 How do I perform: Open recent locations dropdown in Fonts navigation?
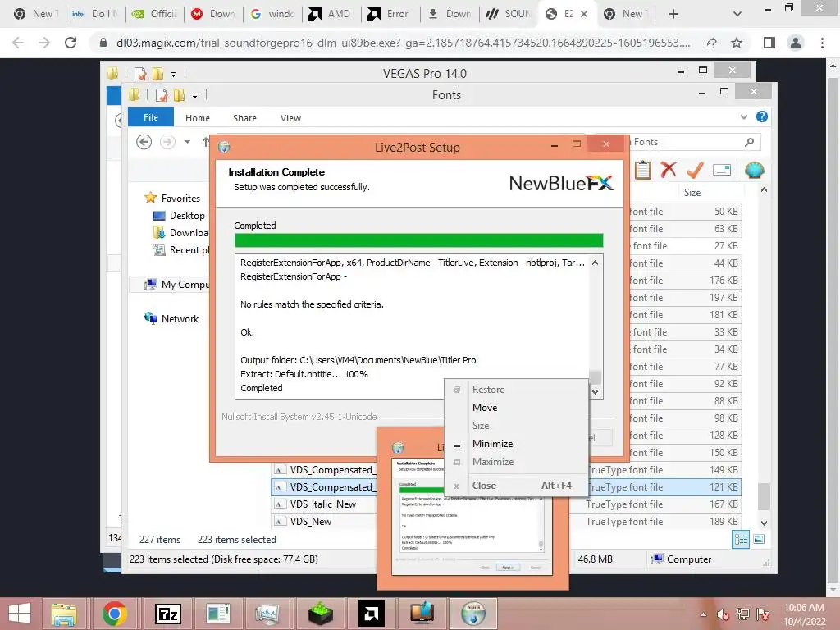[187, 142]
